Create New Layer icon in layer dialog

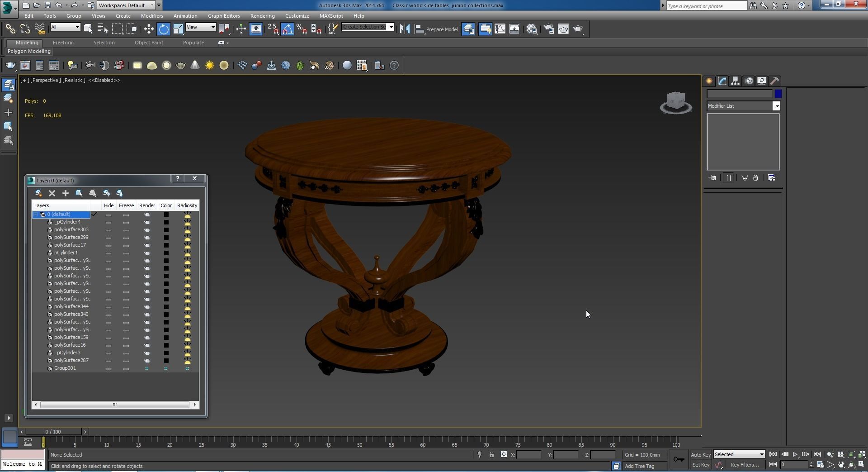pos(38,193)
